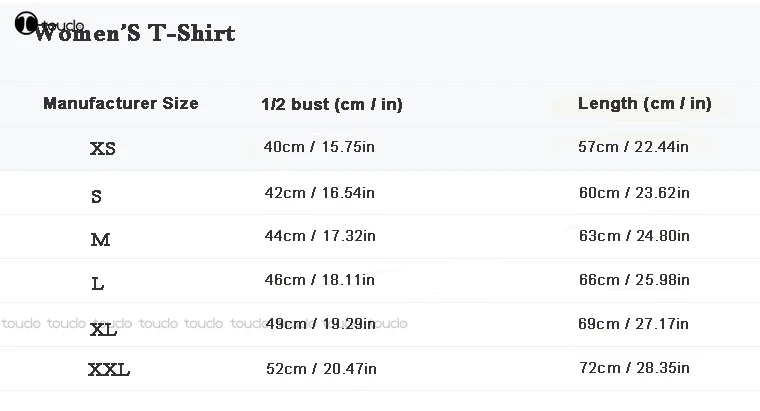Screen dimensions: 760x411
Task: Select the 1/2 bust column header
Action: (x=331, y=104)
